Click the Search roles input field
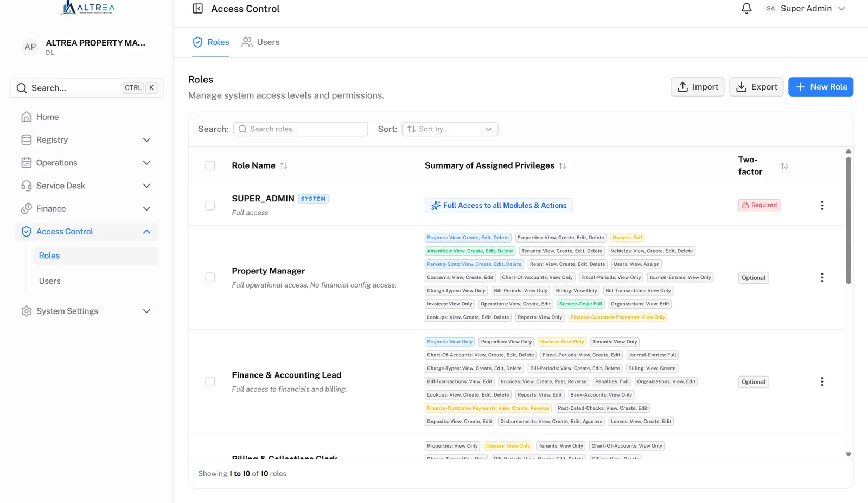 click(301, 129)
